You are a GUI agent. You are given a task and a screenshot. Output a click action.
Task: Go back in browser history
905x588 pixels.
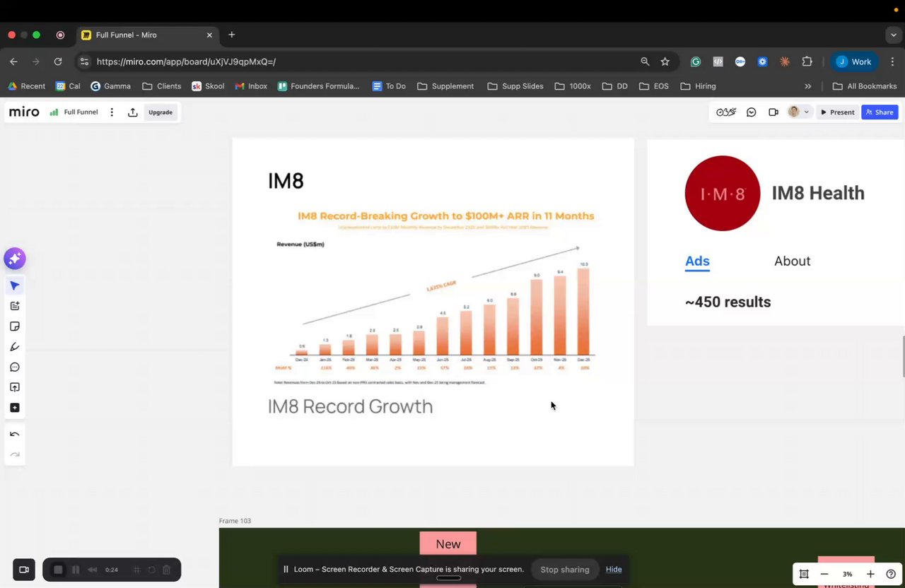(x=13, y=61)
